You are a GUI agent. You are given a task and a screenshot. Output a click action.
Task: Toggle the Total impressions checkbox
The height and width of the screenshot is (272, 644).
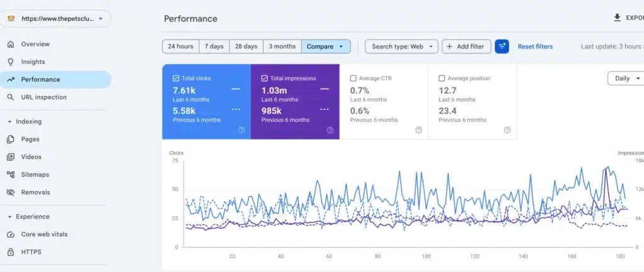[265, 79]
